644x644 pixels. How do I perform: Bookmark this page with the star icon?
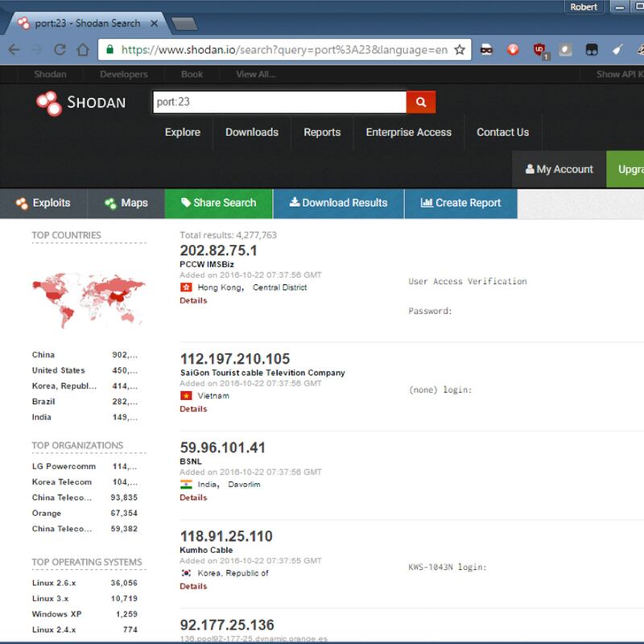(x=460, y=49)
